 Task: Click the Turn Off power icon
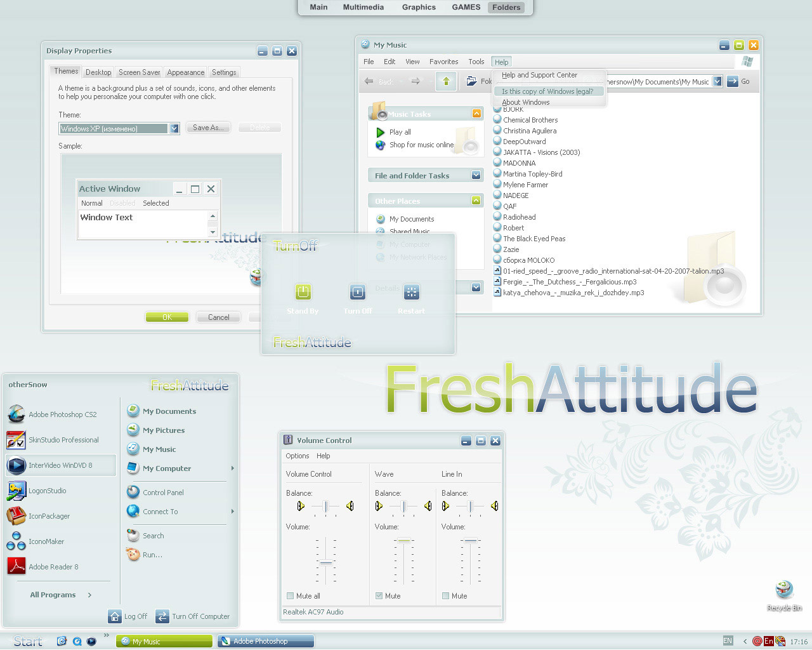click(x=358, y=292)
